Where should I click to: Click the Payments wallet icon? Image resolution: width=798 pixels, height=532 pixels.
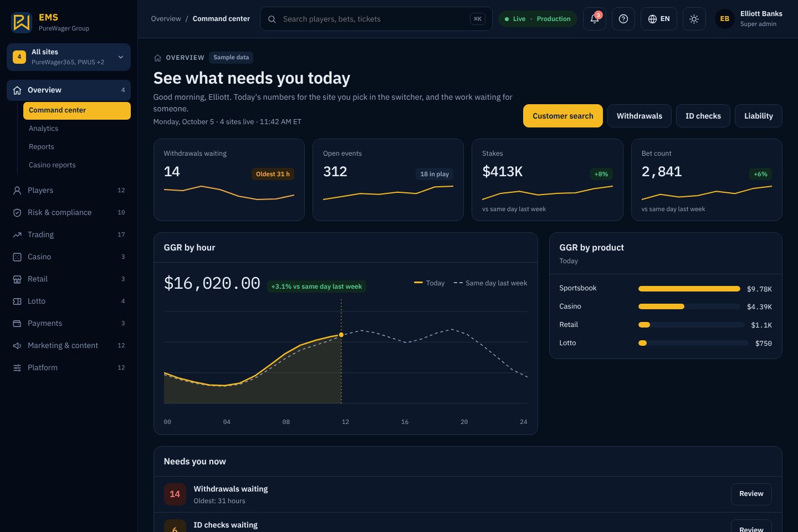pyautogui.click(x=17, y=323)
